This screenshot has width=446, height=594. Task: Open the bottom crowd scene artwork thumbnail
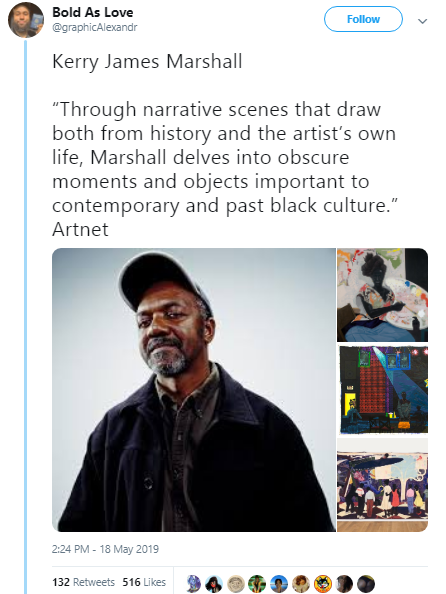(x=382, y=485)
